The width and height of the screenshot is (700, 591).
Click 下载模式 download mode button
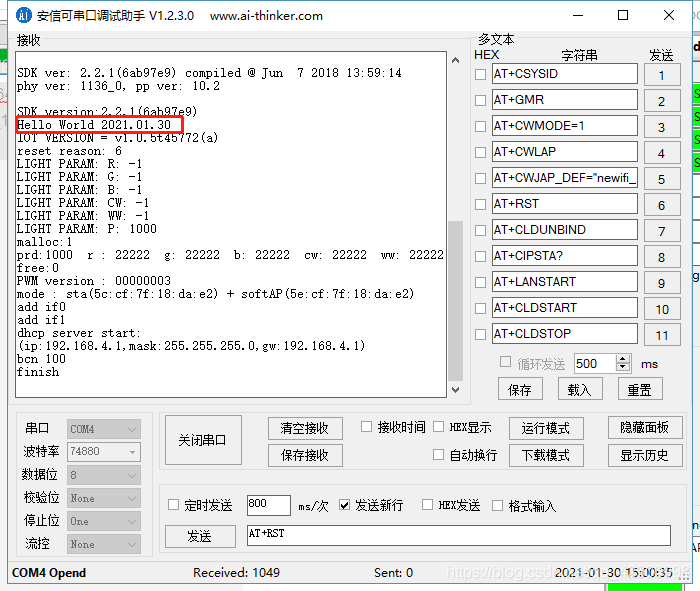click(x=546, y=455)
